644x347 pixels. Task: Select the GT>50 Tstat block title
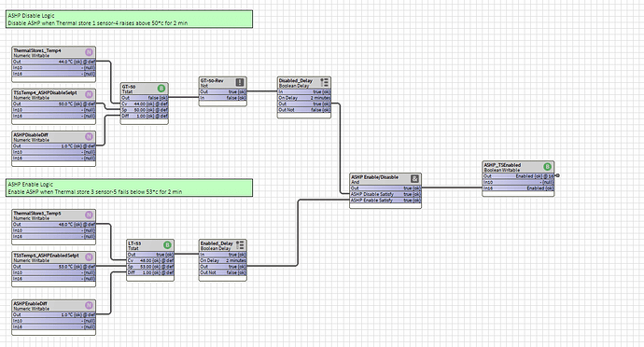[129, 87]
